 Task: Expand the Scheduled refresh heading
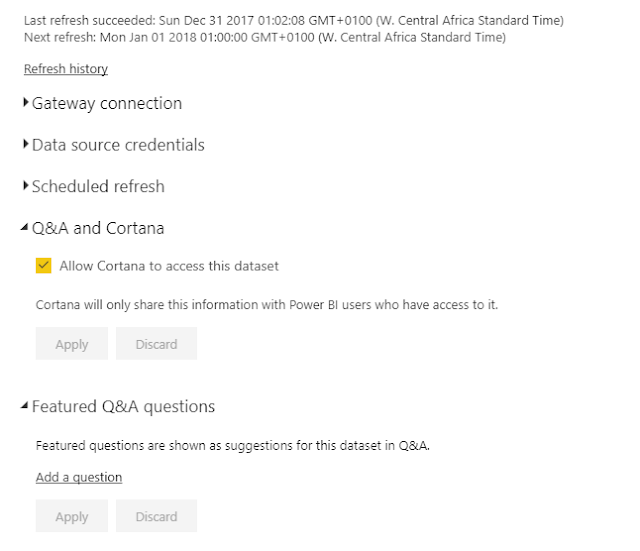[98, 186]
